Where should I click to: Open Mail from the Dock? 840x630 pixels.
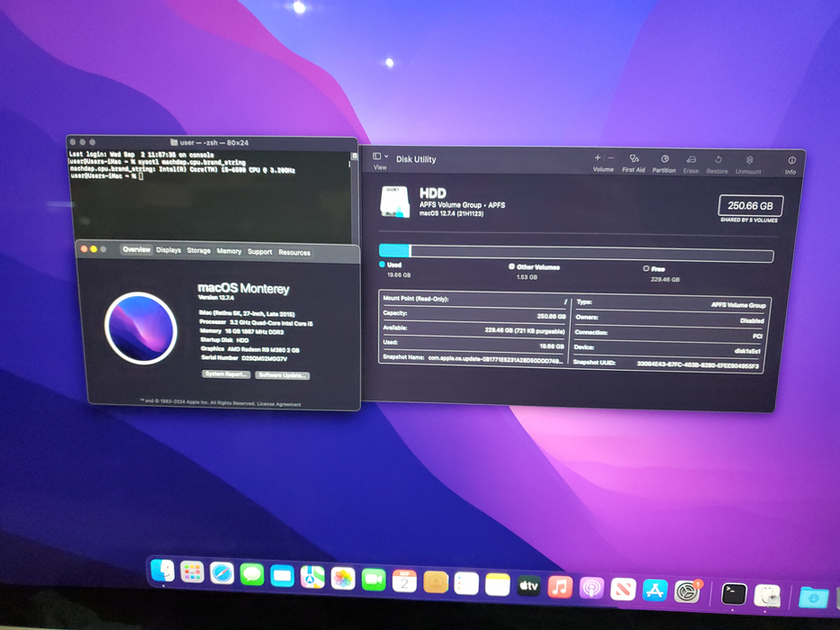[x=283, y=576]
